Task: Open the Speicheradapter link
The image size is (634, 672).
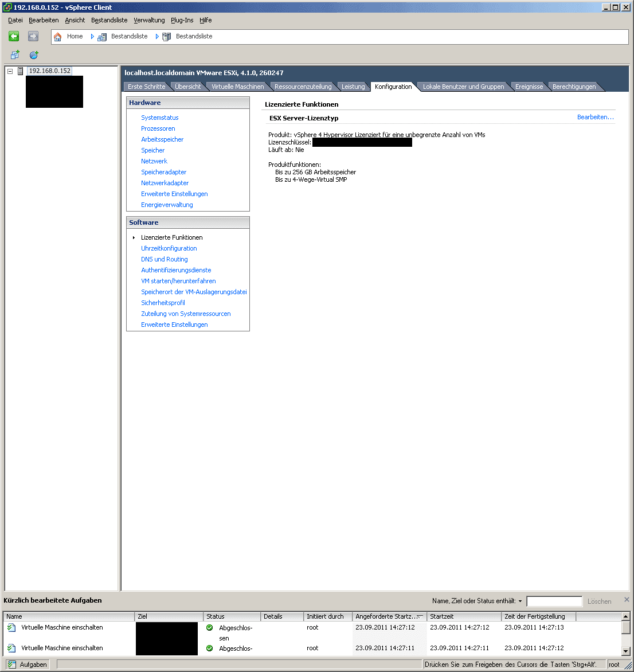Action: [x=163, y=172]
